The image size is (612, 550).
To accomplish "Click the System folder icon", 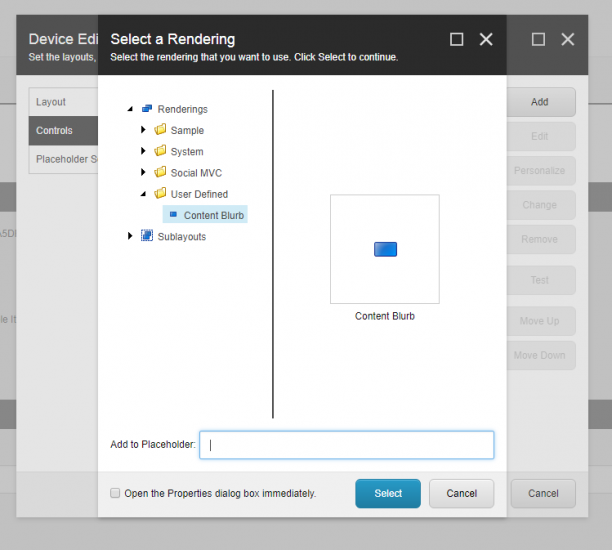I will point(160,151).
